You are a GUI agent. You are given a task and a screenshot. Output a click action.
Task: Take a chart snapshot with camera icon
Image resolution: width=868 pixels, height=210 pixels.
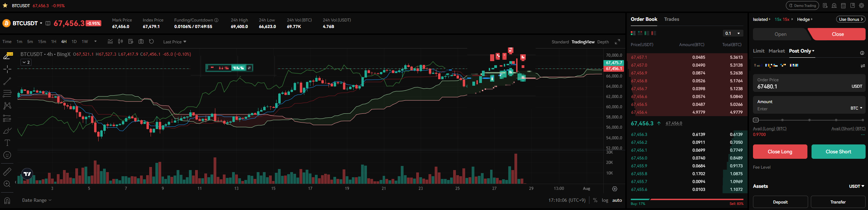[141, 42]
